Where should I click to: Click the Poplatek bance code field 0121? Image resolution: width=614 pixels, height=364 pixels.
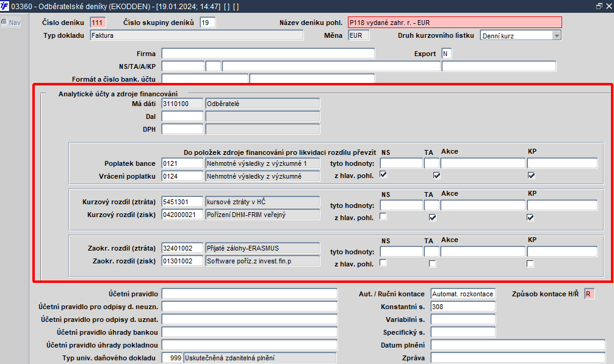click(182, 163)
